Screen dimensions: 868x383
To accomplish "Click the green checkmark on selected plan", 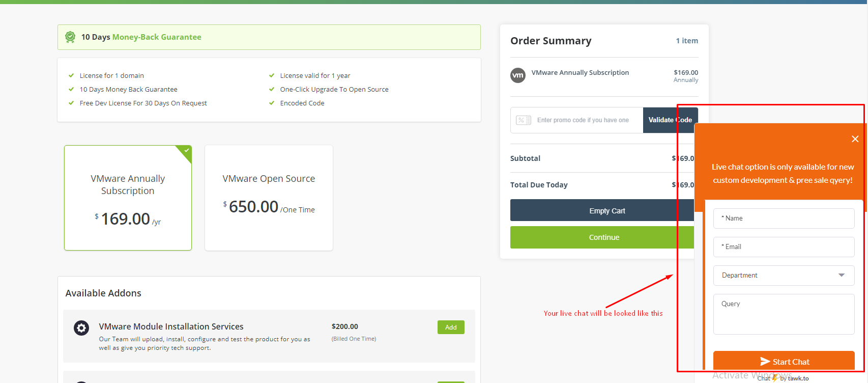I will tap(187, 151).
